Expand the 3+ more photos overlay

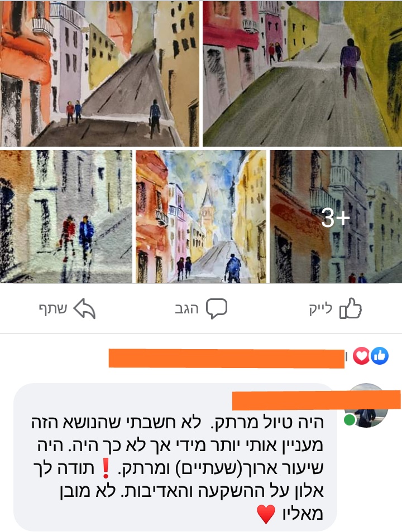[x=336, y=216]
